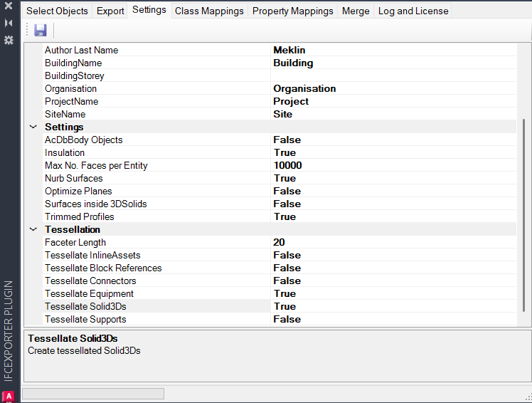Open the Class Mappings tab
The height and width of the screenshot is (403, 532).
[x=209, y=11]
